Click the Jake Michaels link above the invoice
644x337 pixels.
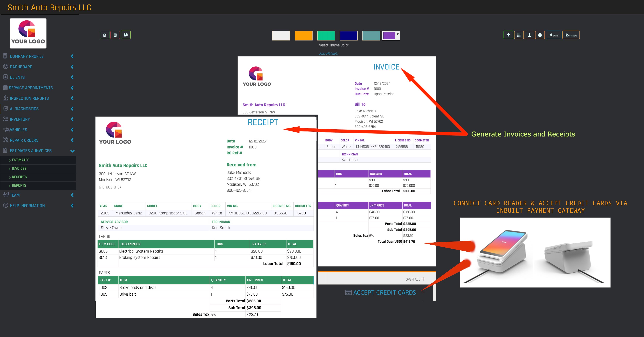click(328, 54)
